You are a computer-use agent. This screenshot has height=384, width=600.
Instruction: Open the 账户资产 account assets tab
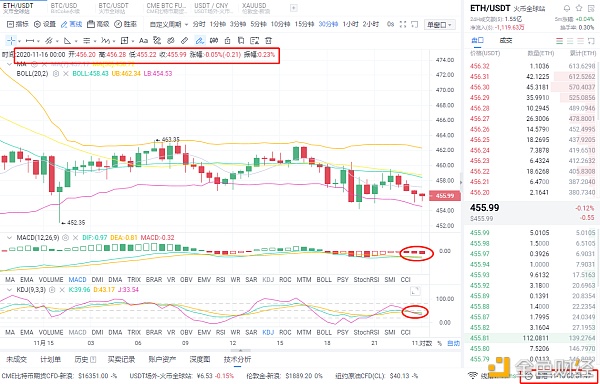(162, 360)
